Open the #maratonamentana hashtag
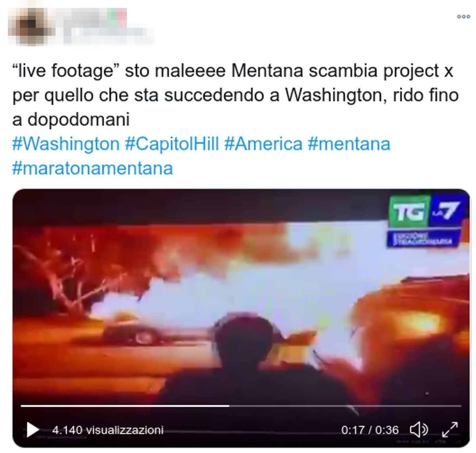 (x=92, y=168)
